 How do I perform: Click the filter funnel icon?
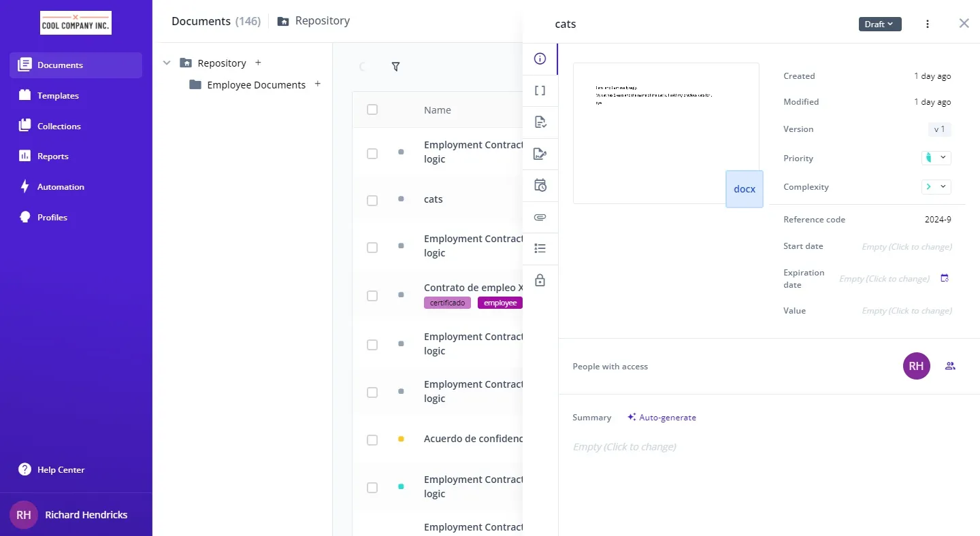click(395, 67)
